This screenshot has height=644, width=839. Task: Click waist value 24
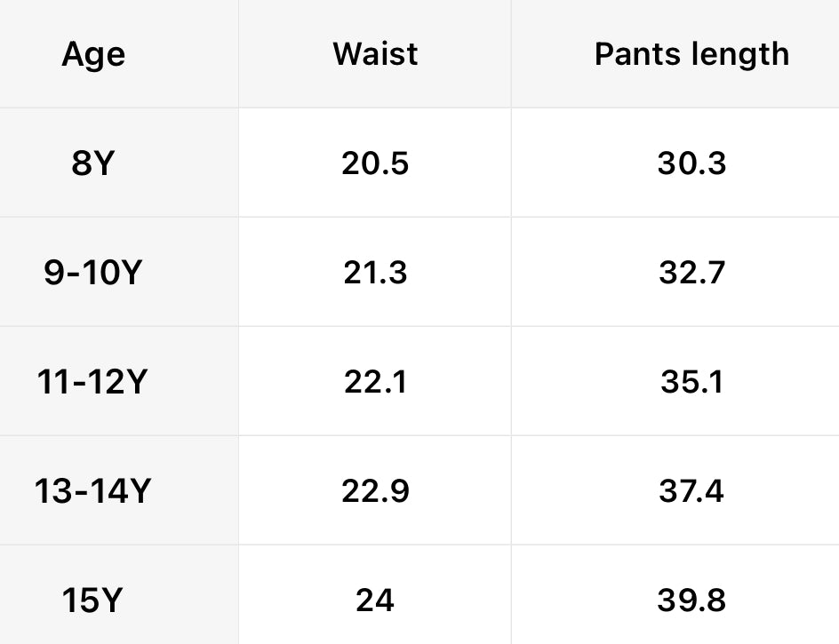click(375, 600)
